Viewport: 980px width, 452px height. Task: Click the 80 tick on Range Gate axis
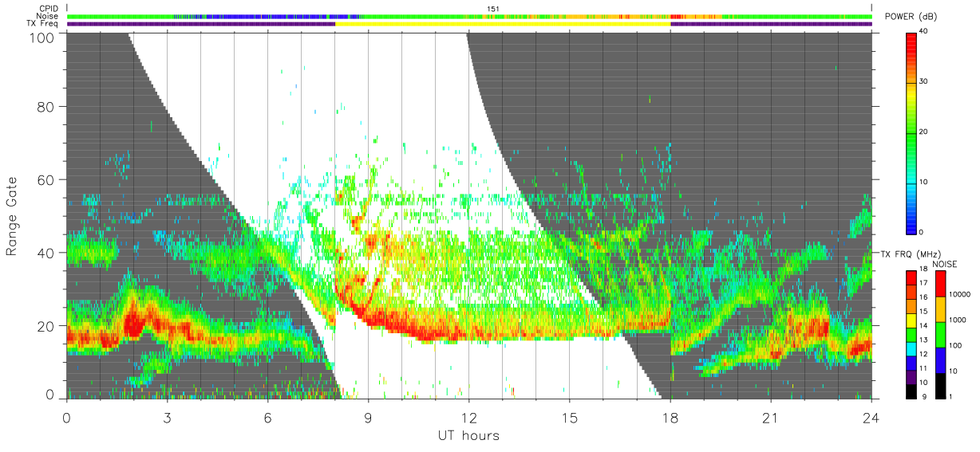46,107
